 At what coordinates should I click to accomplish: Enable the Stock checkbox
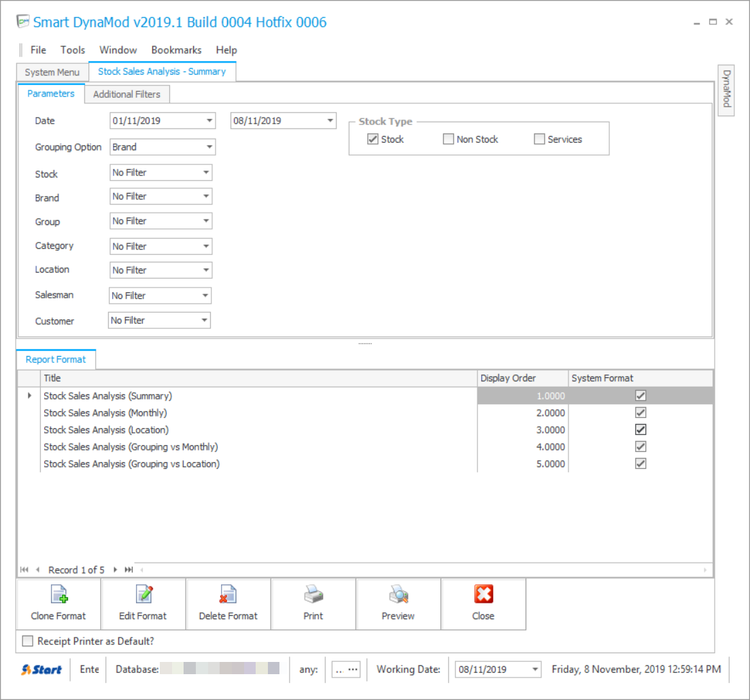pyautogui.click(x=373, y=139)
